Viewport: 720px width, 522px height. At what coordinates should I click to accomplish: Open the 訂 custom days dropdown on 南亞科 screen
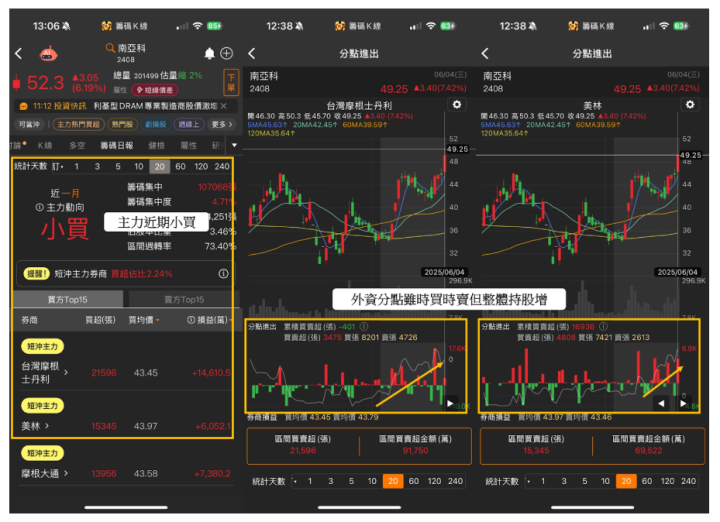[58, 167]
